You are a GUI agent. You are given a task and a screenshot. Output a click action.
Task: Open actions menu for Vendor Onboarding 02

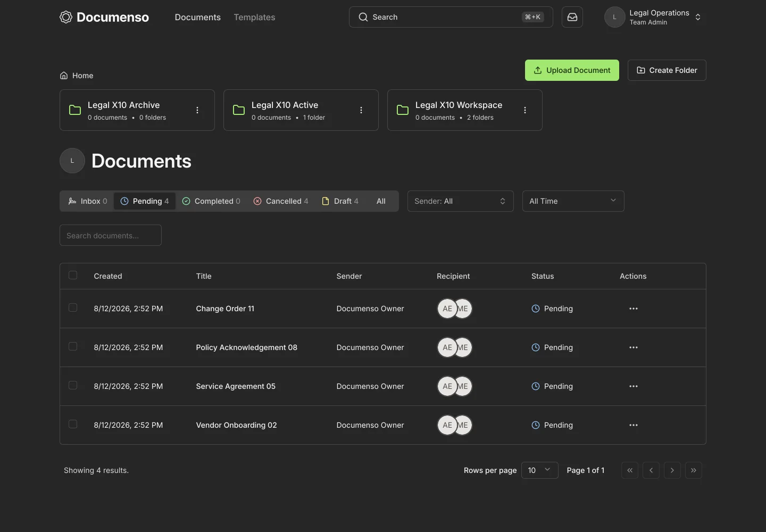pyautogui.click(x=634, y=425)
